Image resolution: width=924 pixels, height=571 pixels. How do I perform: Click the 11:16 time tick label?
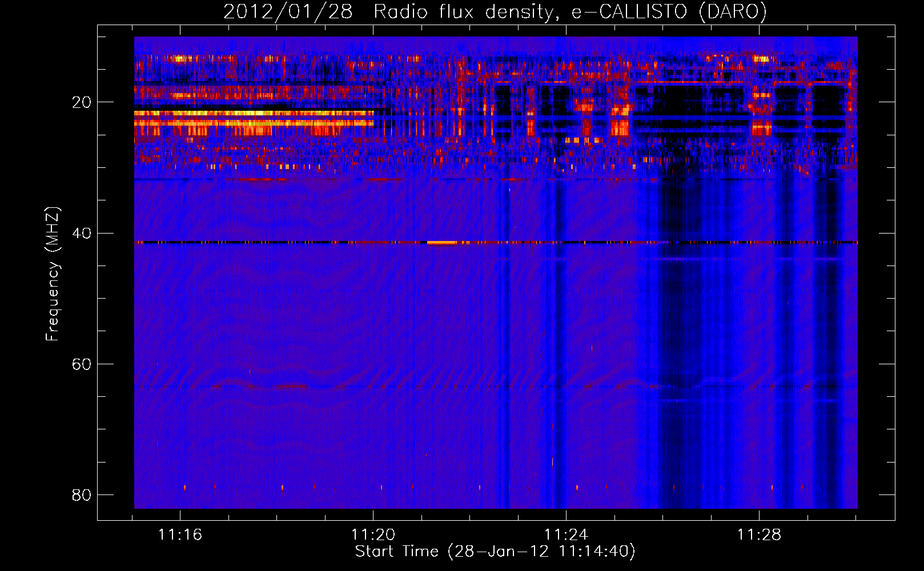(180, 534)
